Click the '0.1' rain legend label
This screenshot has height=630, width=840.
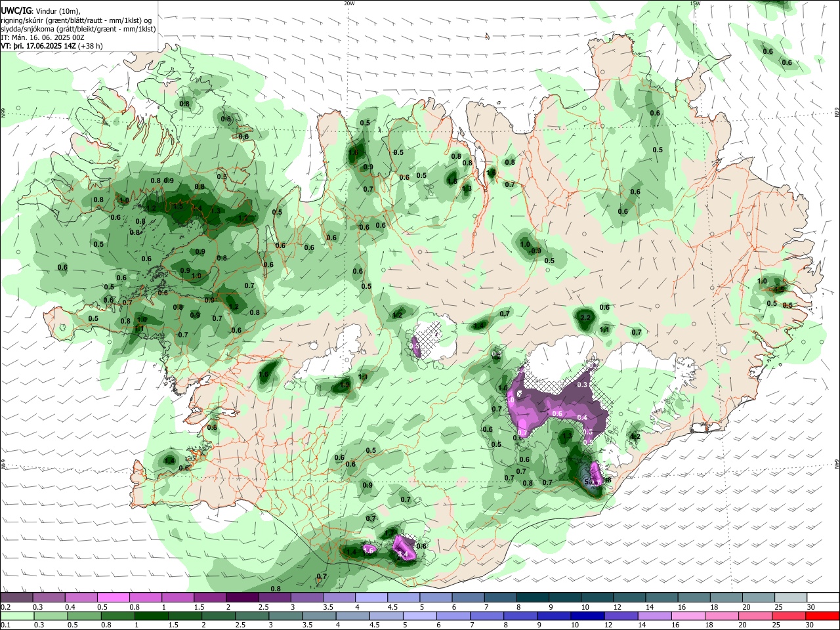(5, 625)
